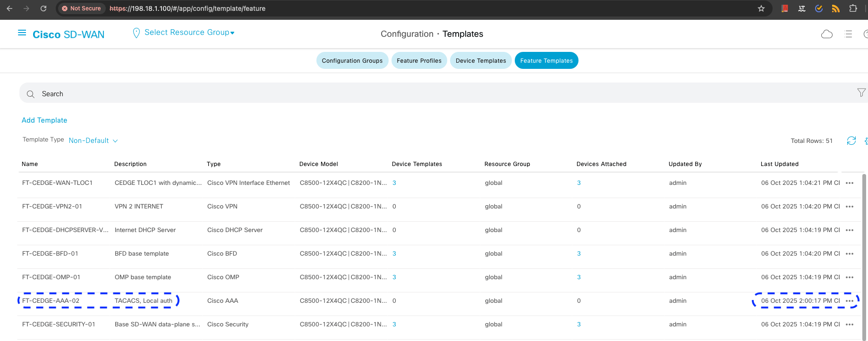
Task: Click the browser back arrow
Action: point(9,8)
